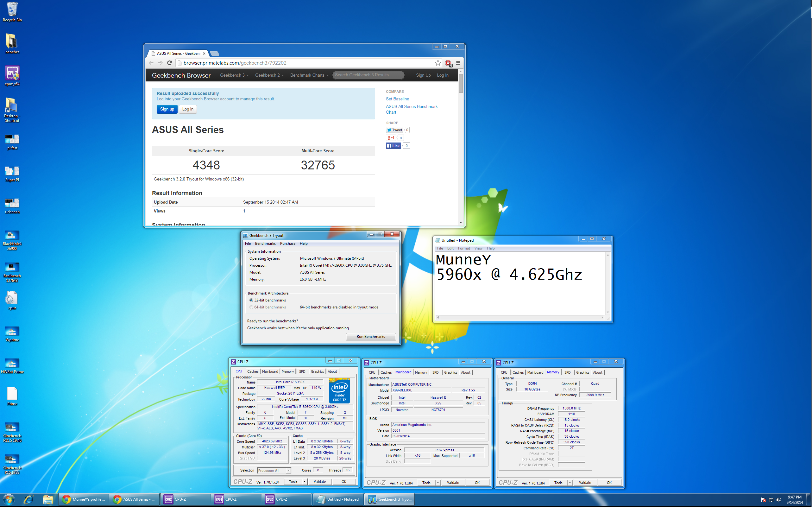Open Purchase menu in Geekbench 3 Tryout
Screen dimensions: 812x507
tap(287, 244)
